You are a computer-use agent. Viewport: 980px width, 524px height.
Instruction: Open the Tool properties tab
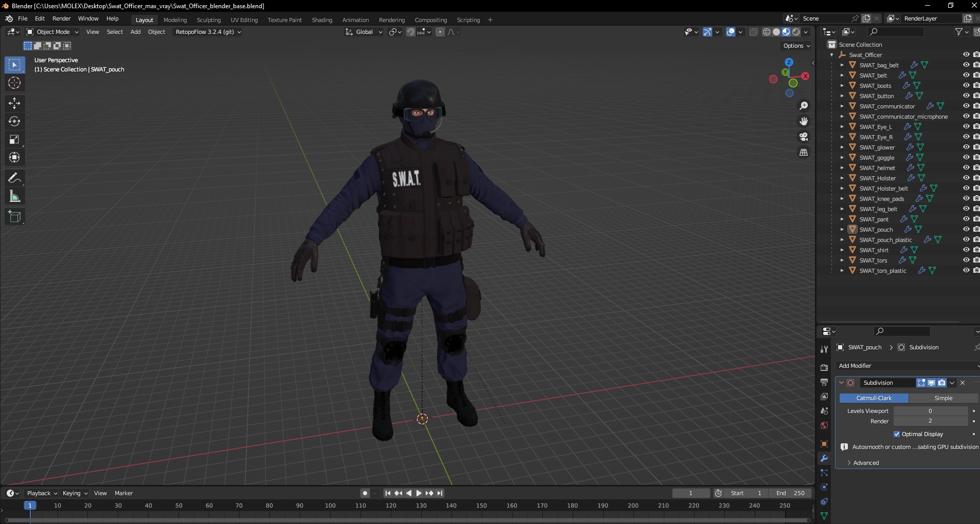[x=824, y=349]
